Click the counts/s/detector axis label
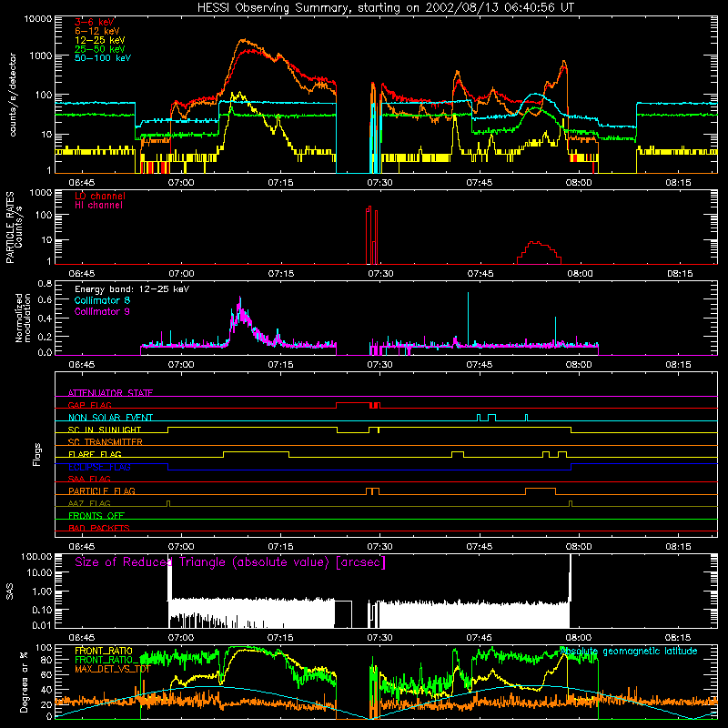728x728 pixels. pos(13,95)
